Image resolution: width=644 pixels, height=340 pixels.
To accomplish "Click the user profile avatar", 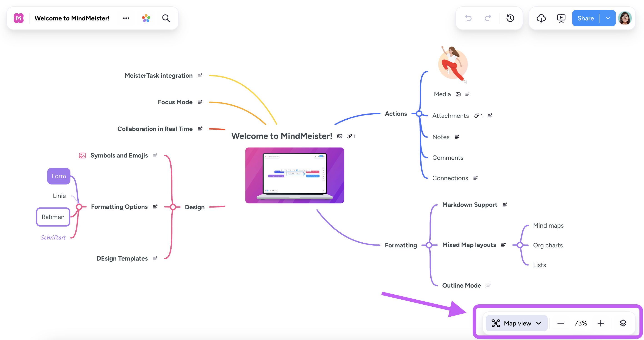I will [x=625, y=18].
